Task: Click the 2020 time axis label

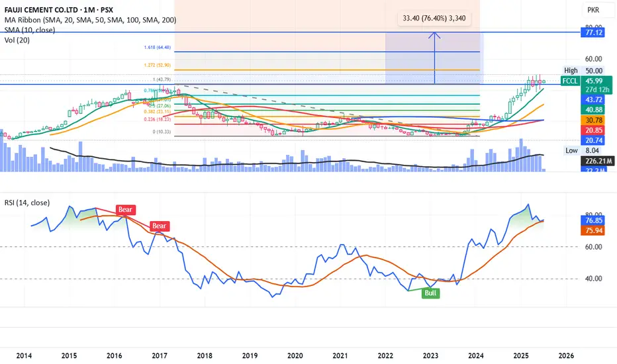Action: (x=295, y=356)
